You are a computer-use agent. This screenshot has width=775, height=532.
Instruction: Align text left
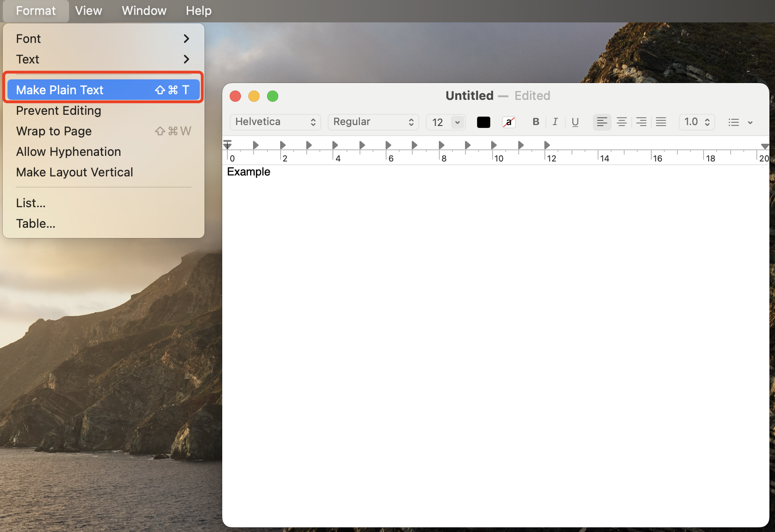(602, 122)
